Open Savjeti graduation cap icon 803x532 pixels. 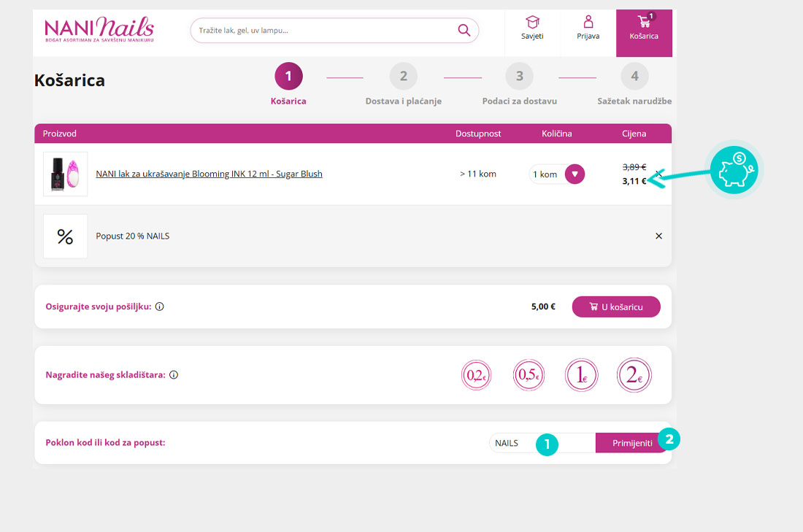pyautogui.click(x=532, y=22)
